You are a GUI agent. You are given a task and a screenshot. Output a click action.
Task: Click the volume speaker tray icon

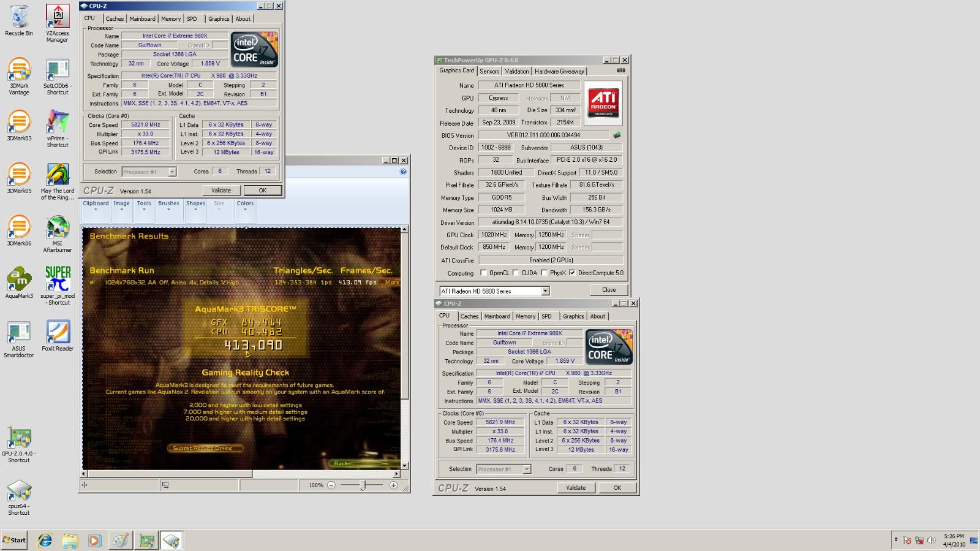pos(932,541)
